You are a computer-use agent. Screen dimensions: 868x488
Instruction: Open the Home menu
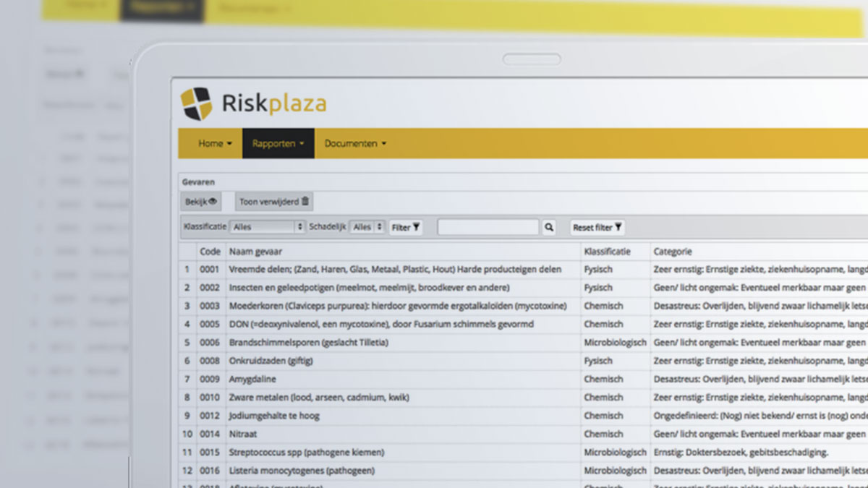212,143
